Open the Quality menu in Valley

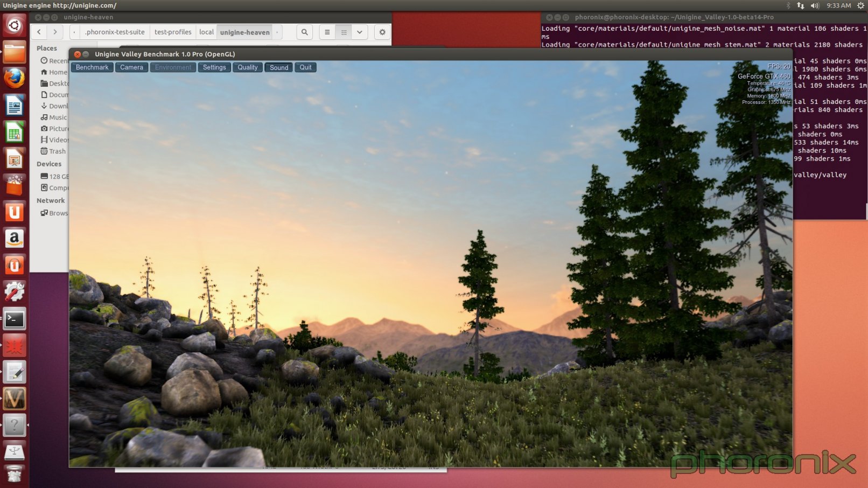tap(248, 67)
